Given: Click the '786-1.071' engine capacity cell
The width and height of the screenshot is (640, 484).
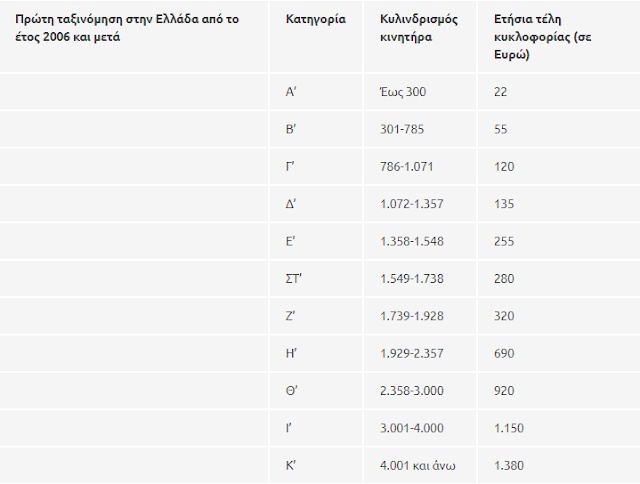Looking at the screenshot, I should click(x=407, y=166).
